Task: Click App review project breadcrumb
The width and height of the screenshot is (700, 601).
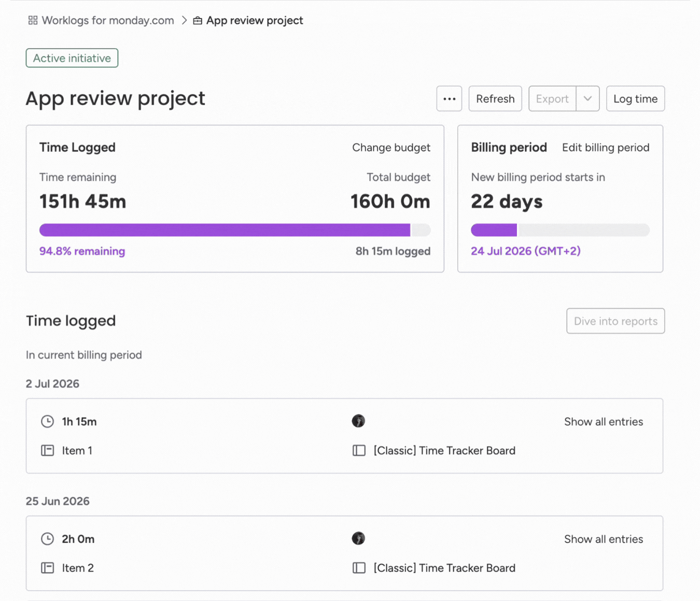Action: [255, 20]
